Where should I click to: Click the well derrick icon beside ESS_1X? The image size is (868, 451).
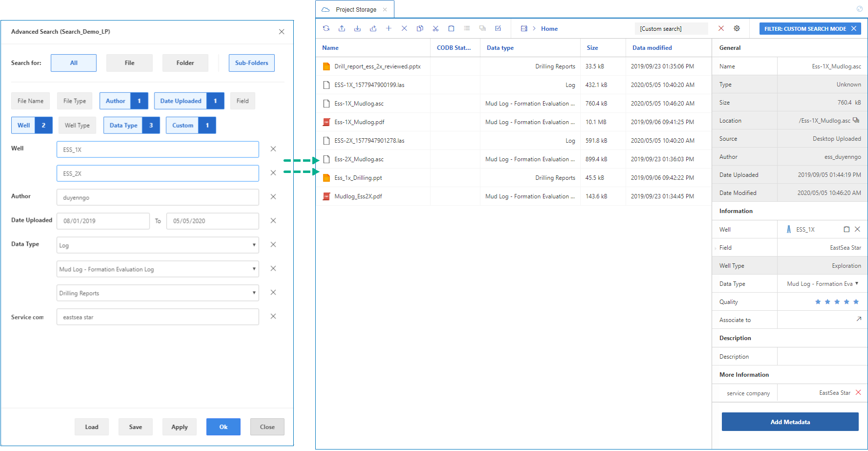(788, 229)
